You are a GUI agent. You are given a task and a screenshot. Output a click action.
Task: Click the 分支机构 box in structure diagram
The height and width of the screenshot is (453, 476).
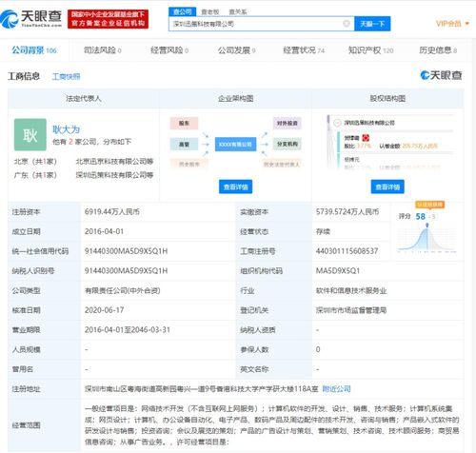pos(288,144)
